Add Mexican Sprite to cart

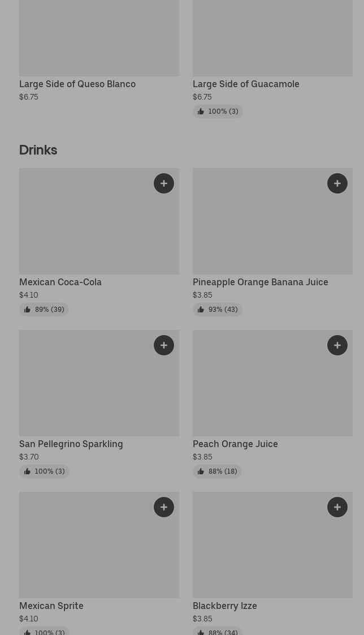164,507
